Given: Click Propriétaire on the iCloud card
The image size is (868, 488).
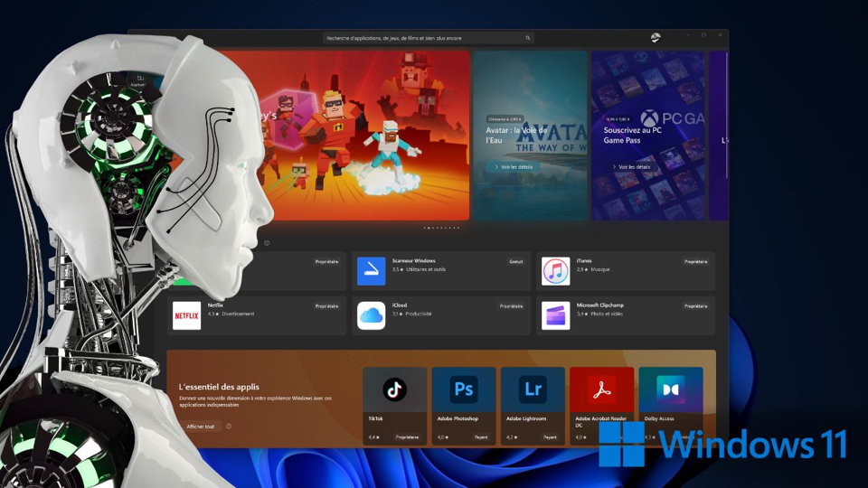Looking at the screenshot, I should point(511,306).
